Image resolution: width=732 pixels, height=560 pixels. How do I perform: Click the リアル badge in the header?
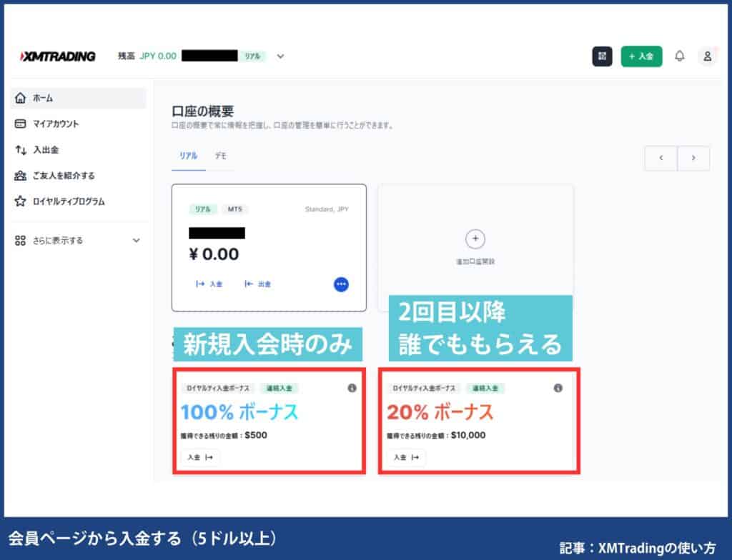[x=252, y=56]
